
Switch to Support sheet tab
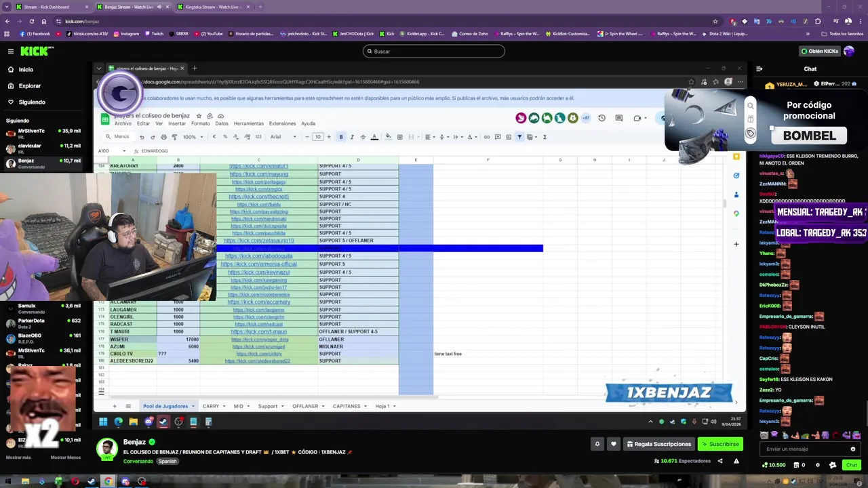[267, 406]
